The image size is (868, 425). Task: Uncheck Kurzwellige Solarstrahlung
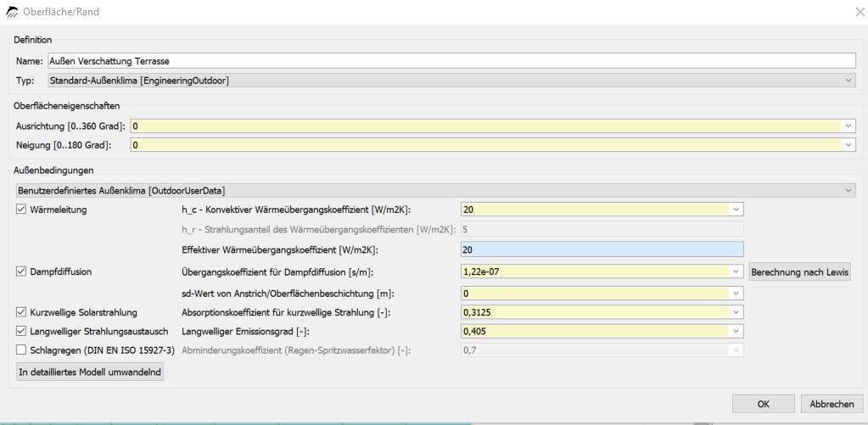pos(21,313)
